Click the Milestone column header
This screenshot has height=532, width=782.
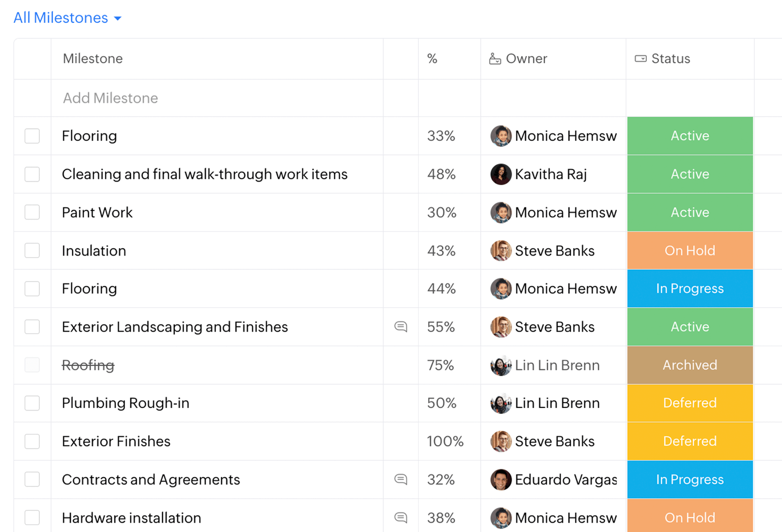[92, 59]
